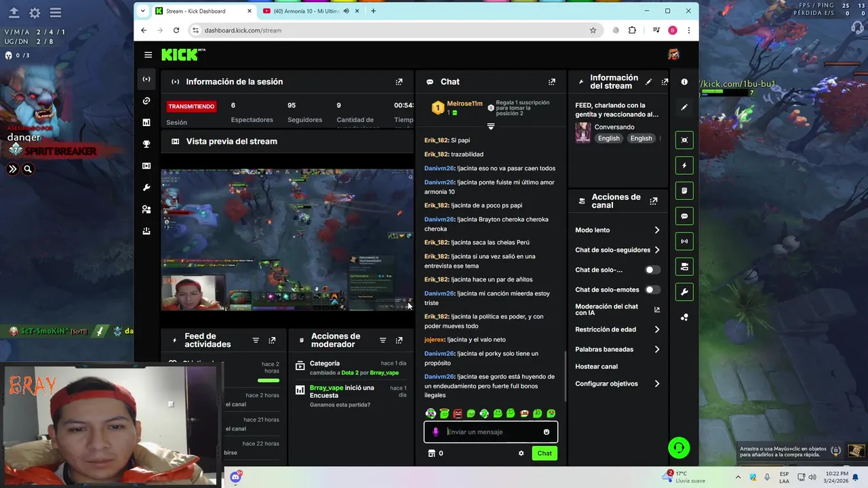The image size is (868, 488).
Task: Open the browser tab search dropdown
Action: click(142, 11)
